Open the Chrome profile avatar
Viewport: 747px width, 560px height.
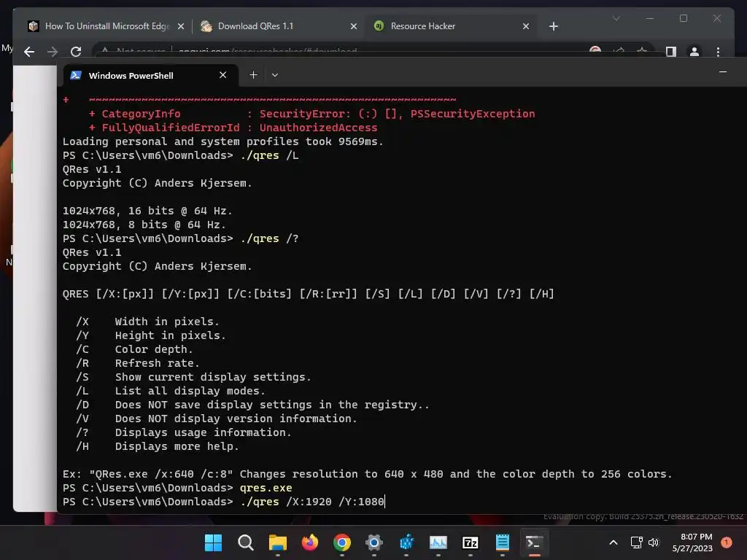pyautogui.click(x=694, y=52)
